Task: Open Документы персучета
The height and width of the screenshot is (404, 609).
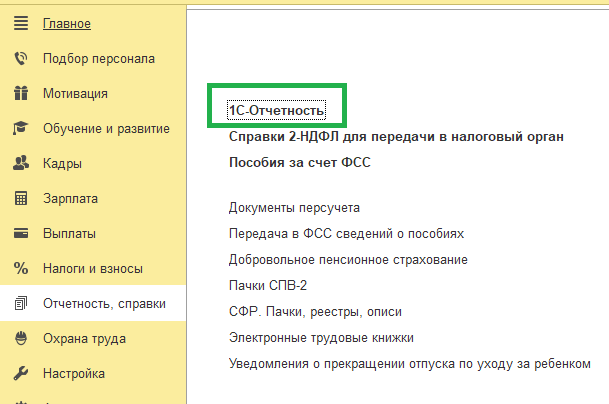Action: click(294, 207)
